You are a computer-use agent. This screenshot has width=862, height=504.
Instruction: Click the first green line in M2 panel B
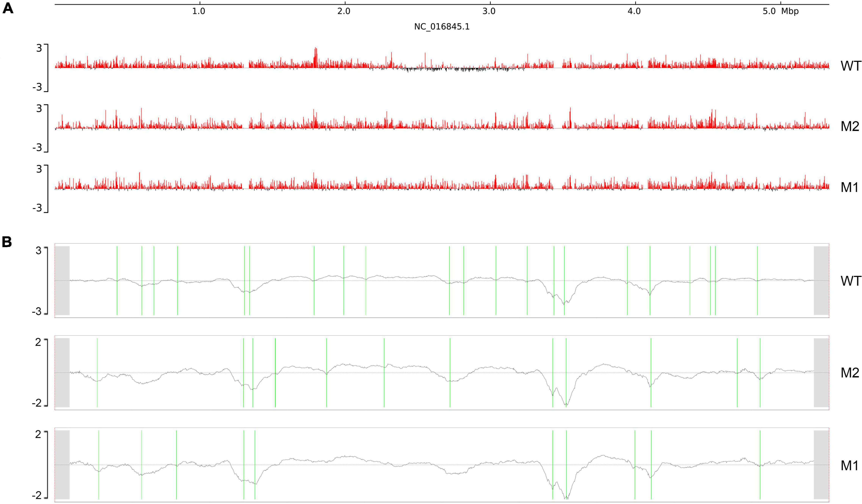pyautogui.click(x=97, y=373)
